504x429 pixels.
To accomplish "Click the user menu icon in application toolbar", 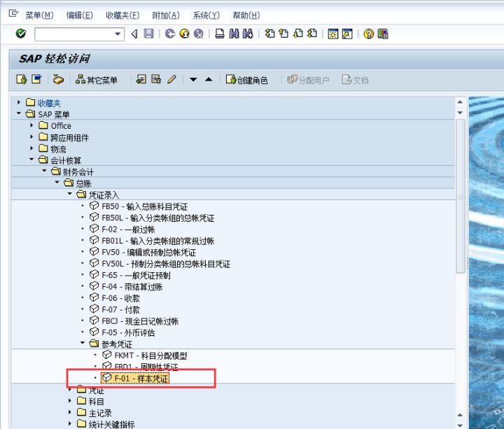I will 22,79.
